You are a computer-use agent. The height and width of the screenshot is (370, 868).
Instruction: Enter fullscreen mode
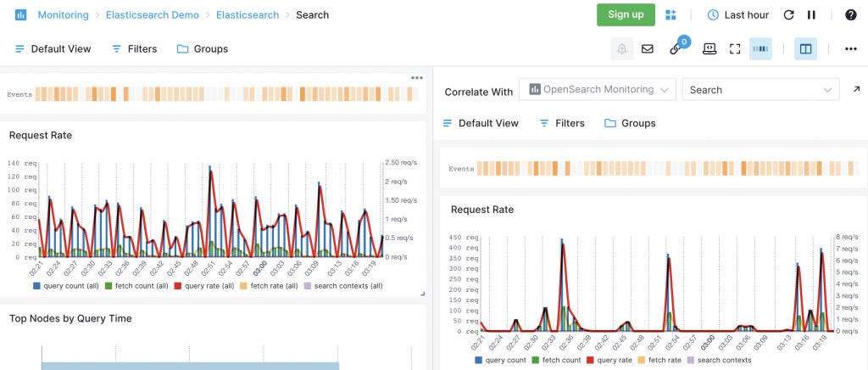735,48
